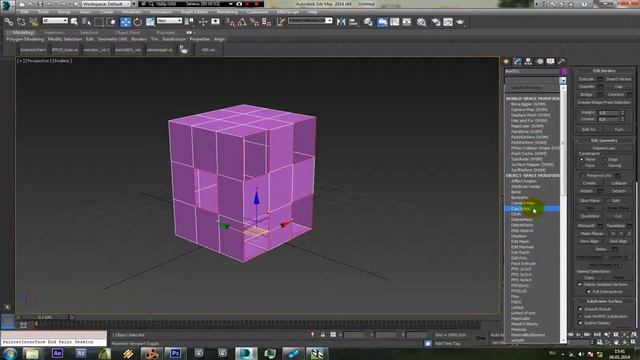Open the selection filter dropdown in toolbar
640x360 pixels.
pyautogui.click(x=55, y=21)
